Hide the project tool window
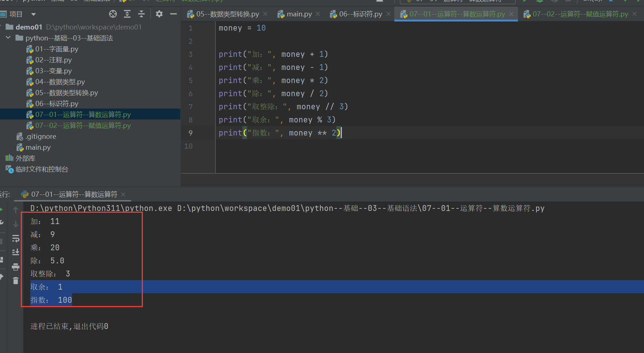644x353 pixels. pos(173,14)
